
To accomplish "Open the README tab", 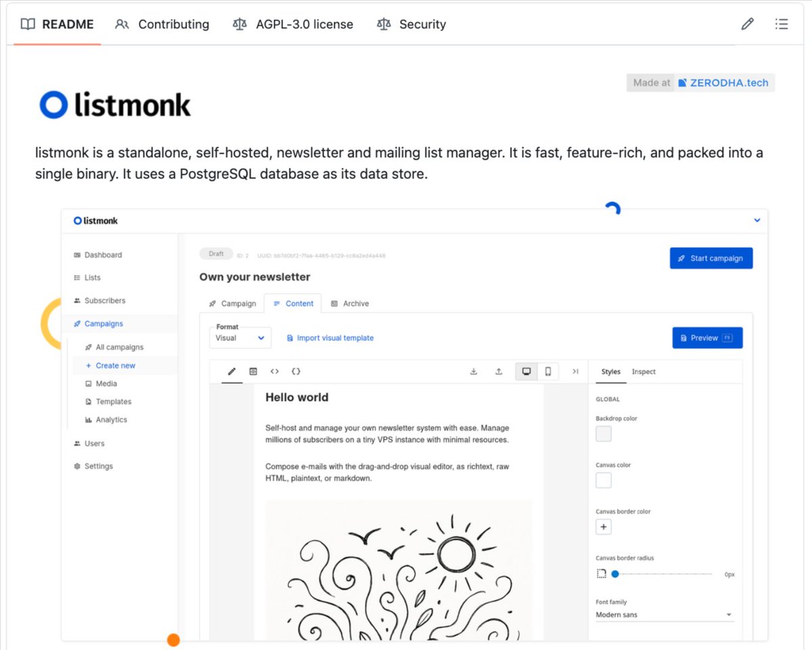I will (x=57, y=24).
